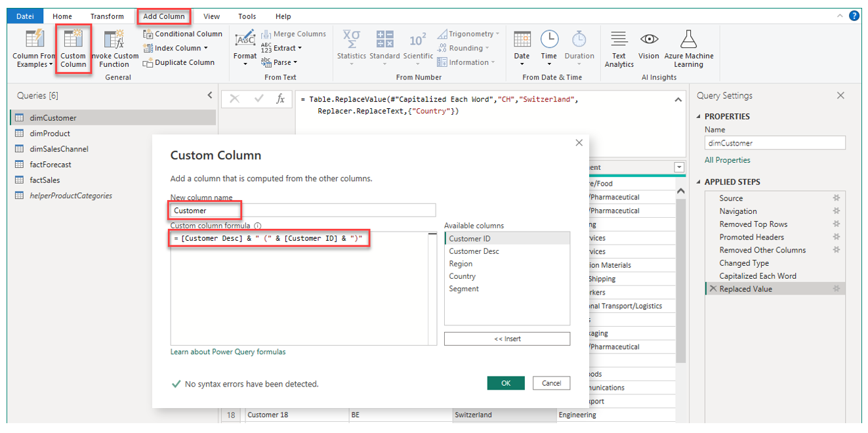This screenshot has width=868, height=433.
Task: Click the Duration icon
Action: point(579,39)
